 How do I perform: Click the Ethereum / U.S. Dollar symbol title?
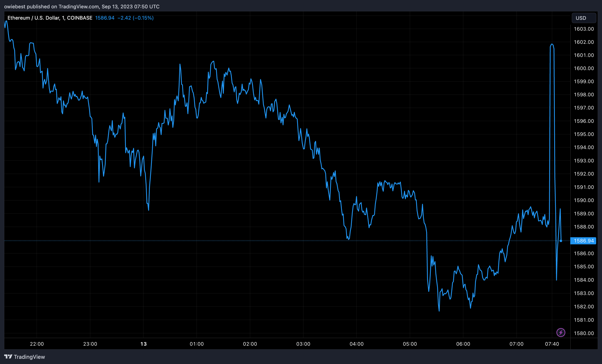(50, 18)
